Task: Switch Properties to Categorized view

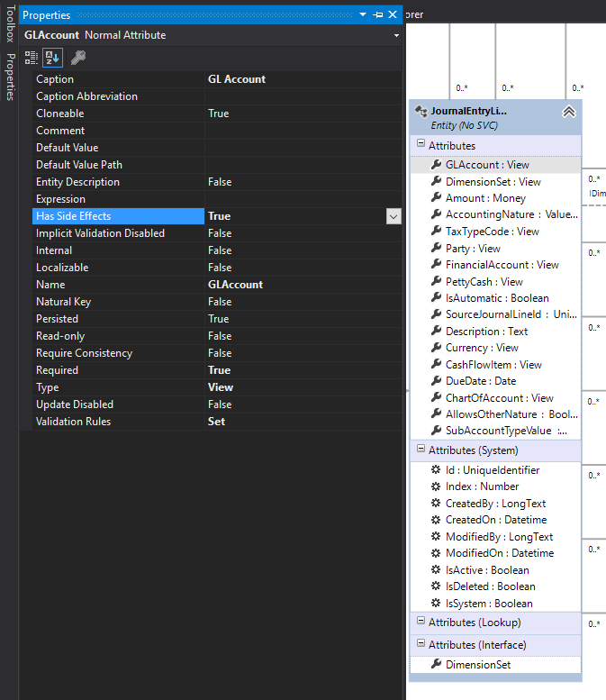Action: pyautogui.click(x=32, y=58)
